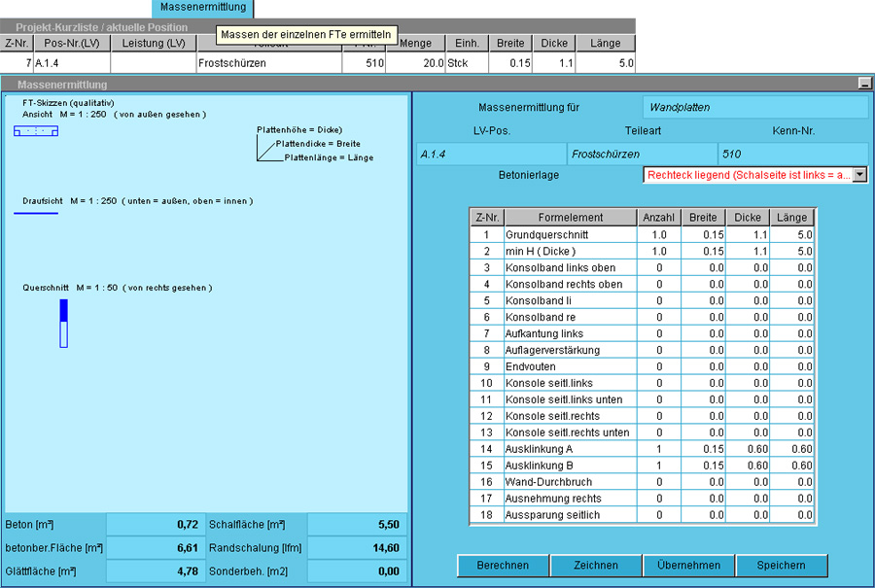
Task: Open the Betonierlage dropdown arrow
Action: click(x=860, y=175)
